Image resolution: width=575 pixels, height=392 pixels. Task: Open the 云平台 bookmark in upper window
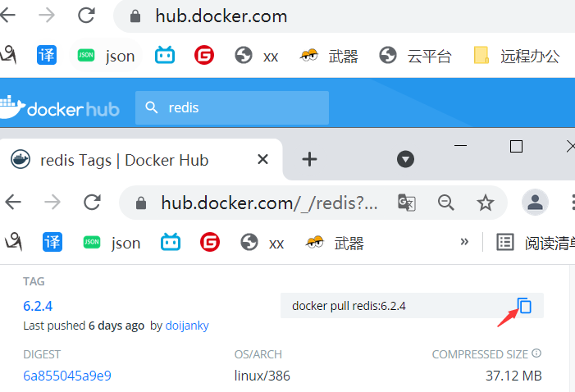pos(416,56)
